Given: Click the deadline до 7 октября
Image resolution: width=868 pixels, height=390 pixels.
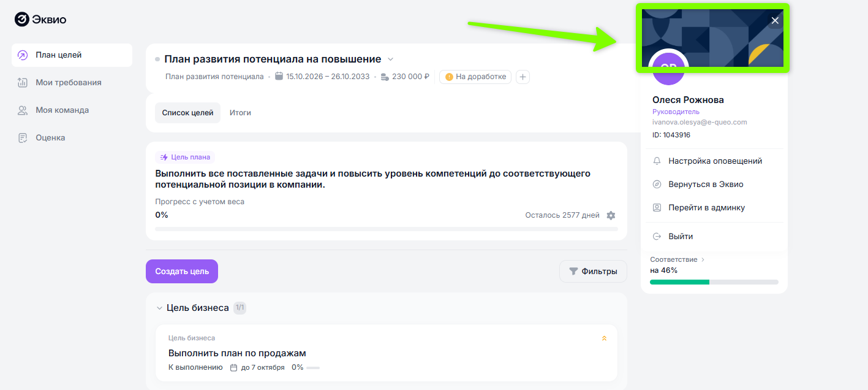Looking at the screenshot, I should point(257,367).
